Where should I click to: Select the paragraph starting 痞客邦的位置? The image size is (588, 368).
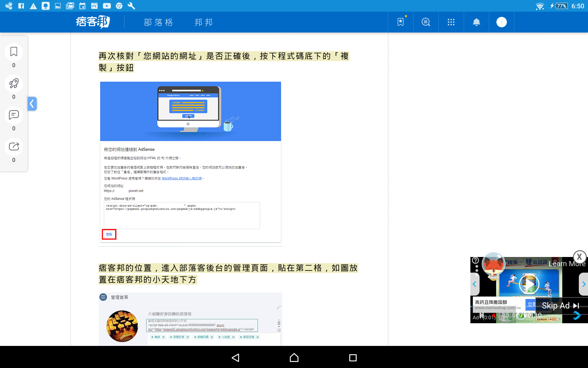(228, 274)
